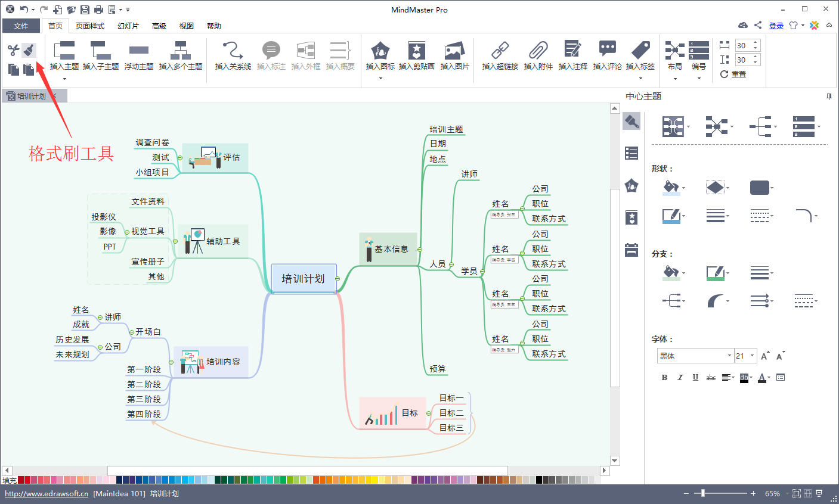Open the font name 黑体 dropdown

tap(729, 356)
